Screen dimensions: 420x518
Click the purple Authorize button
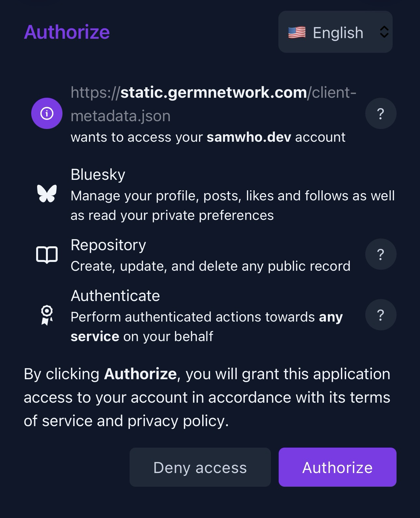(x=337, y=467)
